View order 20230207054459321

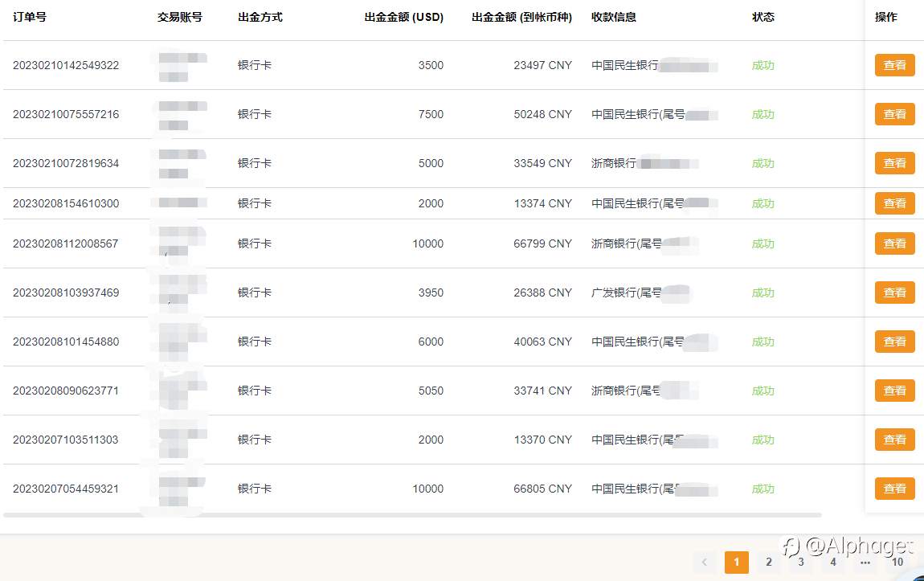point(894,489)
